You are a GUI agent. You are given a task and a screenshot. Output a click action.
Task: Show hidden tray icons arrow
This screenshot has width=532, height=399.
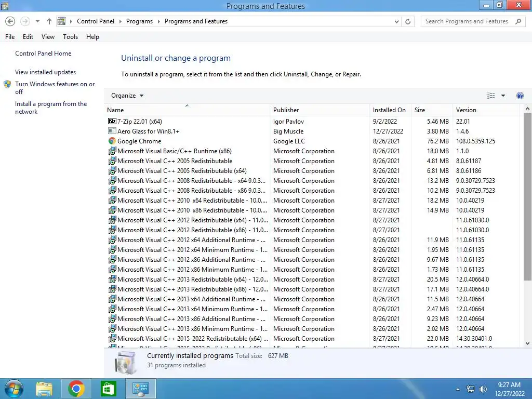(x=458, y=389)
